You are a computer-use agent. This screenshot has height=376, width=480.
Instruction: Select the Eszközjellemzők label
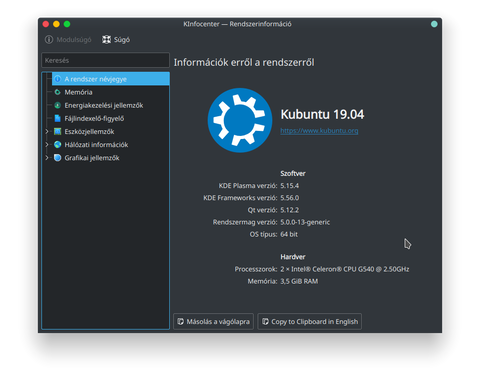tap(89, 132)
